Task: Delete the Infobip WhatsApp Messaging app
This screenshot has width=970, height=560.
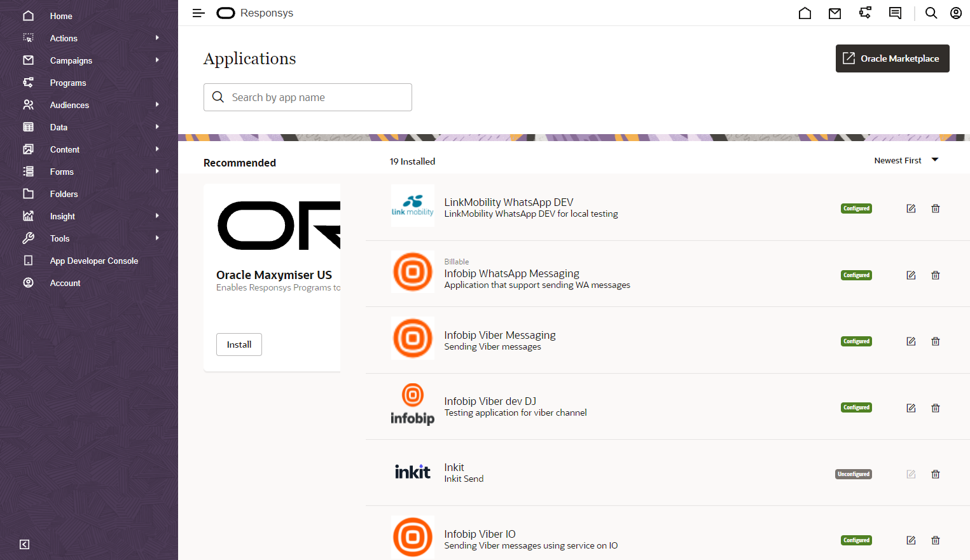Action: coord(935,275)
